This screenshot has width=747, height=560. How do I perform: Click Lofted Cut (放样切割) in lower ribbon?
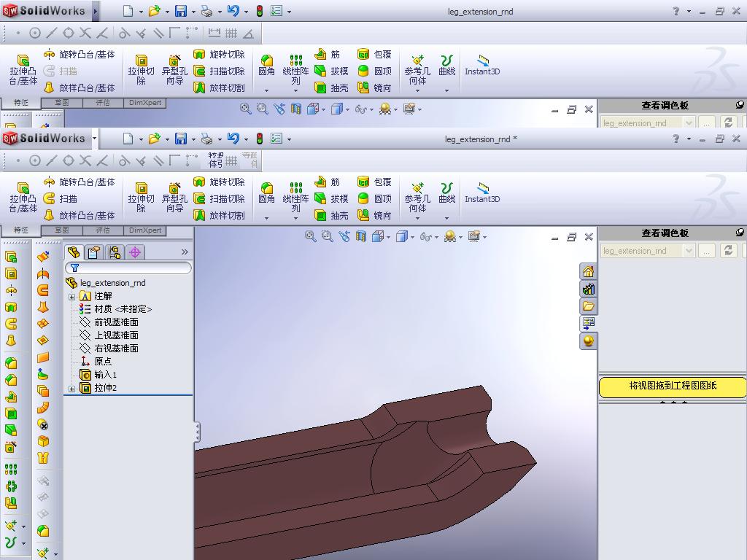pyautogui.click(x=219, y=215)
